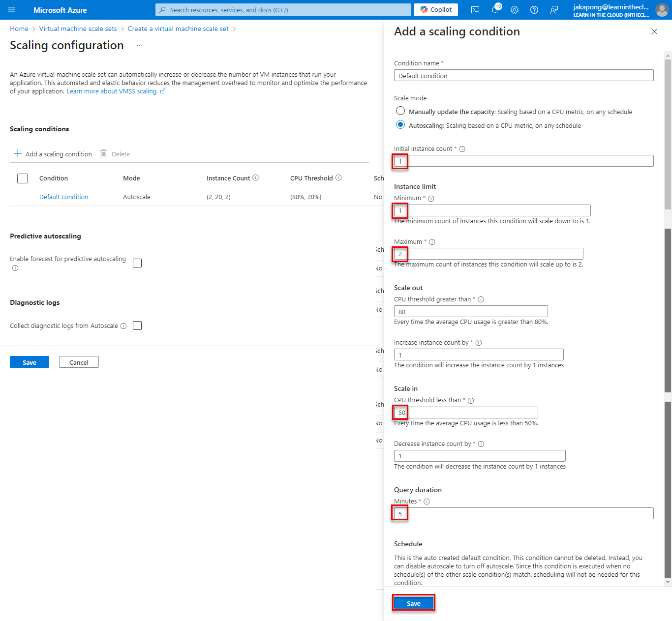Click the Condition column header

tap(54, 178)
